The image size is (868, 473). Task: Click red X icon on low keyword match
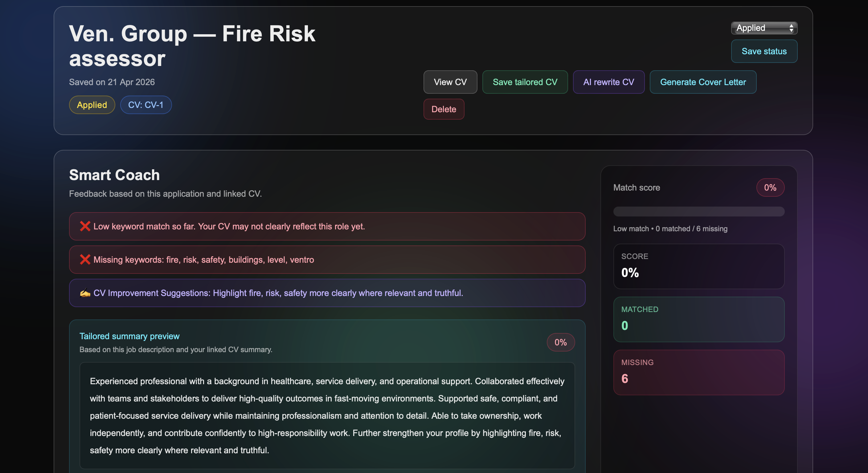[85, 226]
